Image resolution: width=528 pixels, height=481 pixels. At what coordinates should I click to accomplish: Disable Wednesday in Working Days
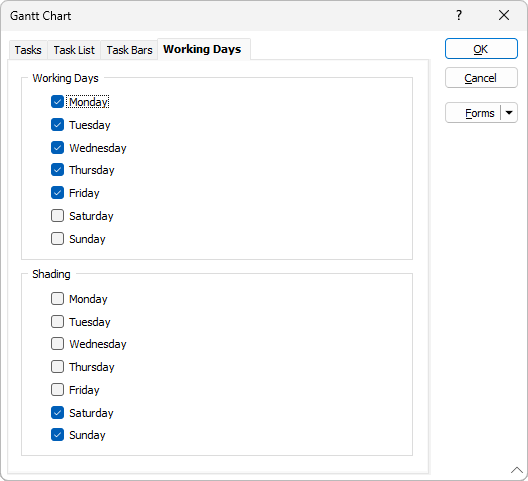(58, 148)
